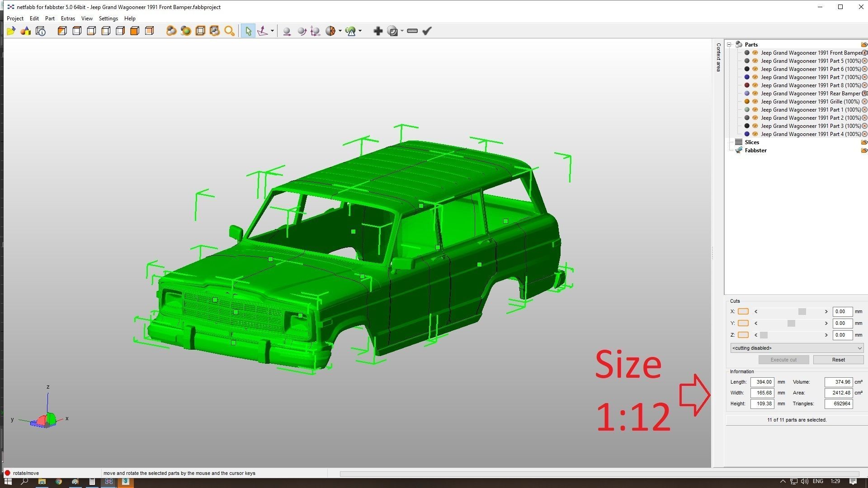Click the Add part primitives icon
868x488 pixels.
(x=26, y=31)
